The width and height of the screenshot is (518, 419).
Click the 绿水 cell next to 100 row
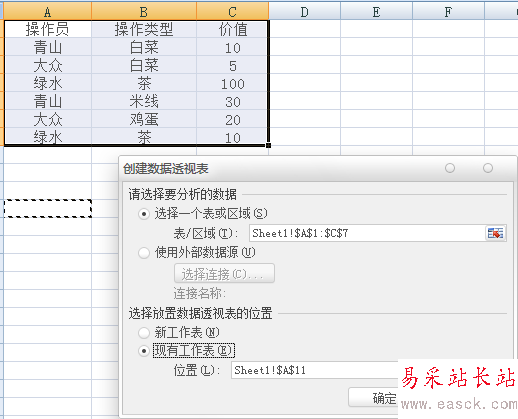point(47,83)
